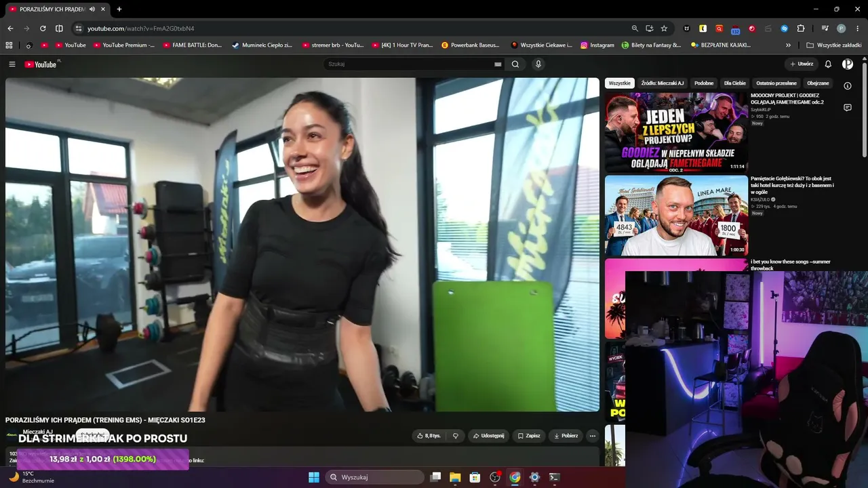Open 'i bet you know these songs' title
Viewport: 868px width, 488px height.
[x=791, y=264]
